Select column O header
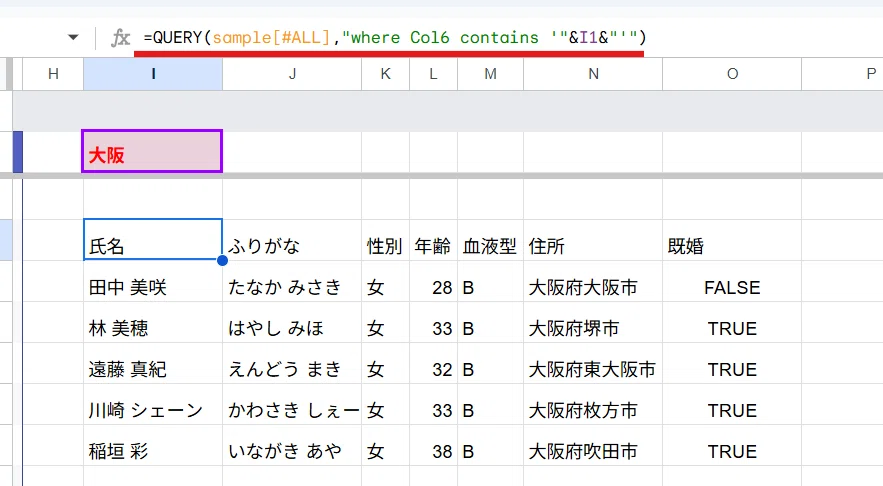Image resolution: width=883 pixels, height=486 pixels. [732, 74]
